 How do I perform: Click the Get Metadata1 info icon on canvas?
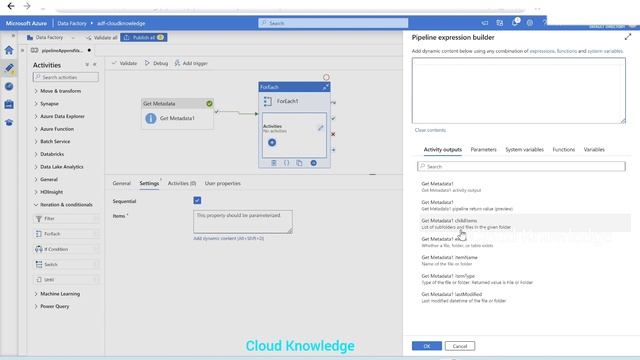tap(151, 118)
